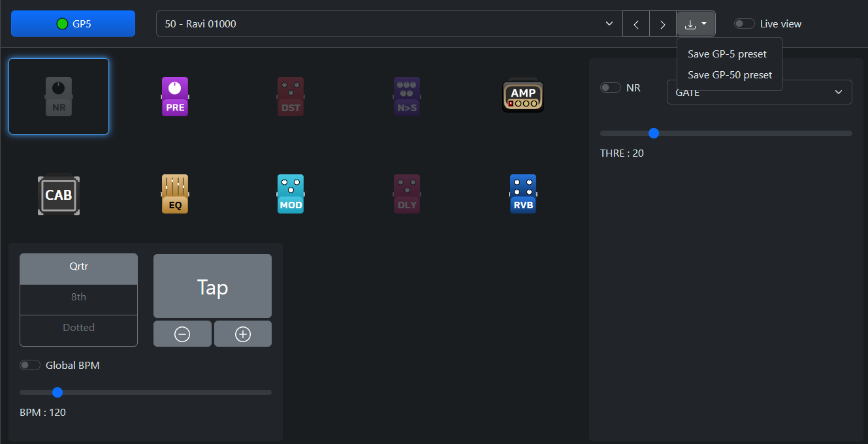
Task: Select the purple PRE pedal
Action: [175, 97]
